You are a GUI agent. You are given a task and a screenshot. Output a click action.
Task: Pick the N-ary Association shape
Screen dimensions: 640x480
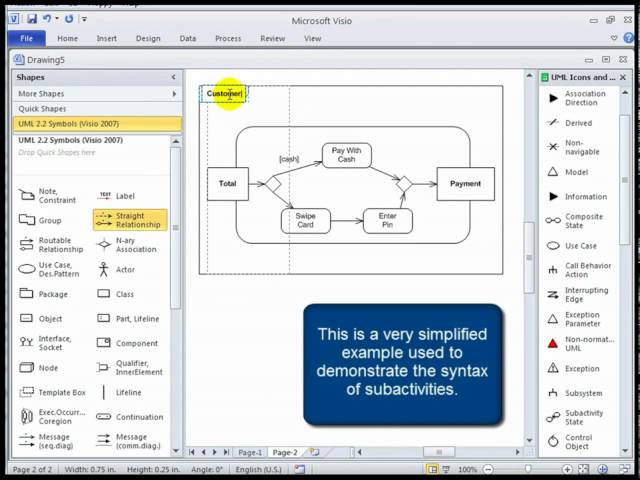127,244
